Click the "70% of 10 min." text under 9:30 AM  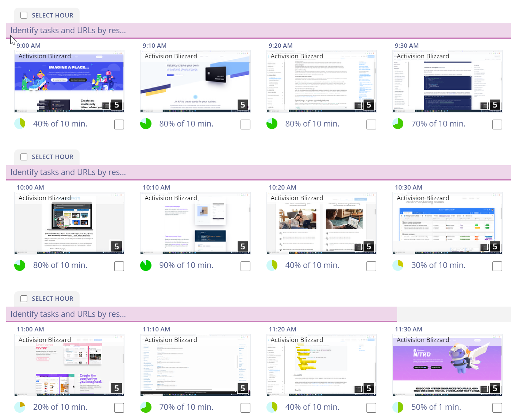pos(438,124)
